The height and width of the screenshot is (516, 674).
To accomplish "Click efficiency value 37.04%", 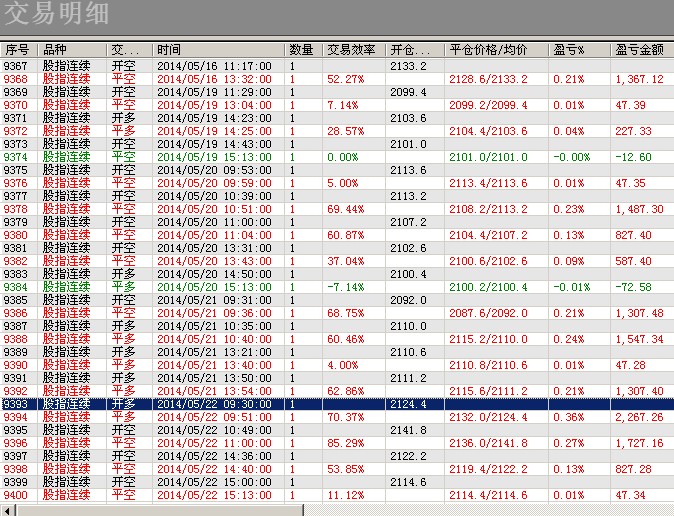I will coord(346,261).
